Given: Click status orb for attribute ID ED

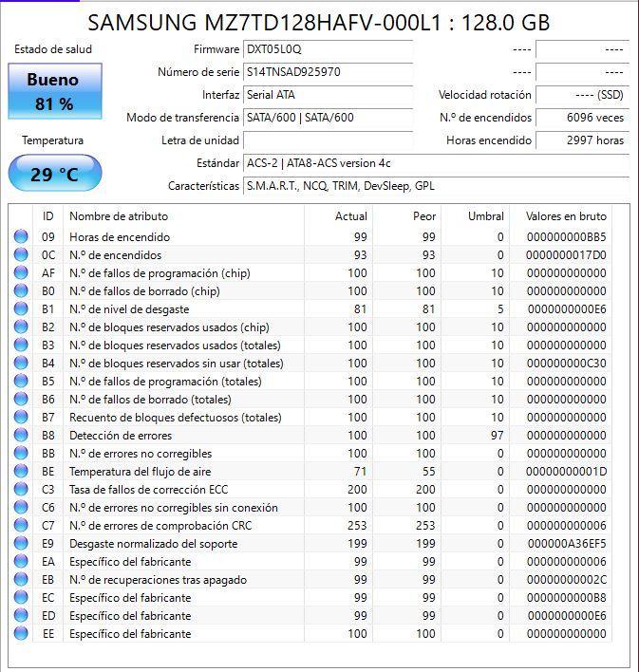Looking at the screenshot, I should [x=21, y=615].
